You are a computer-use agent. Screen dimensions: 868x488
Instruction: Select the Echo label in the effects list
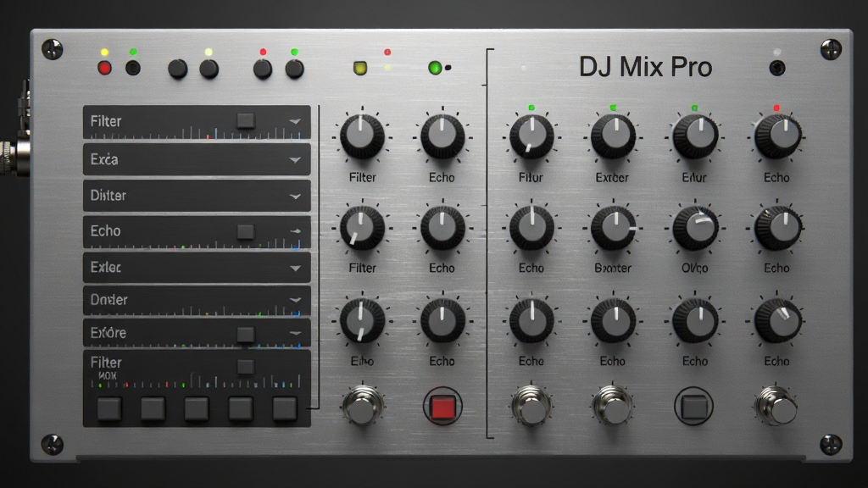click(105, 230)
